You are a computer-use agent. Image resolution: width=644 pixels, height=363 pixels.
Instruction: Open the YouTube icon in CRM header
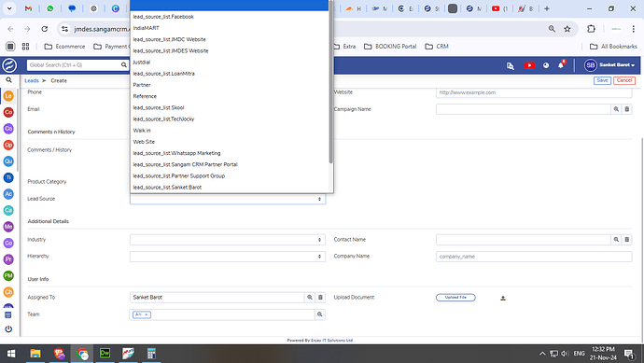coord(529,65)
